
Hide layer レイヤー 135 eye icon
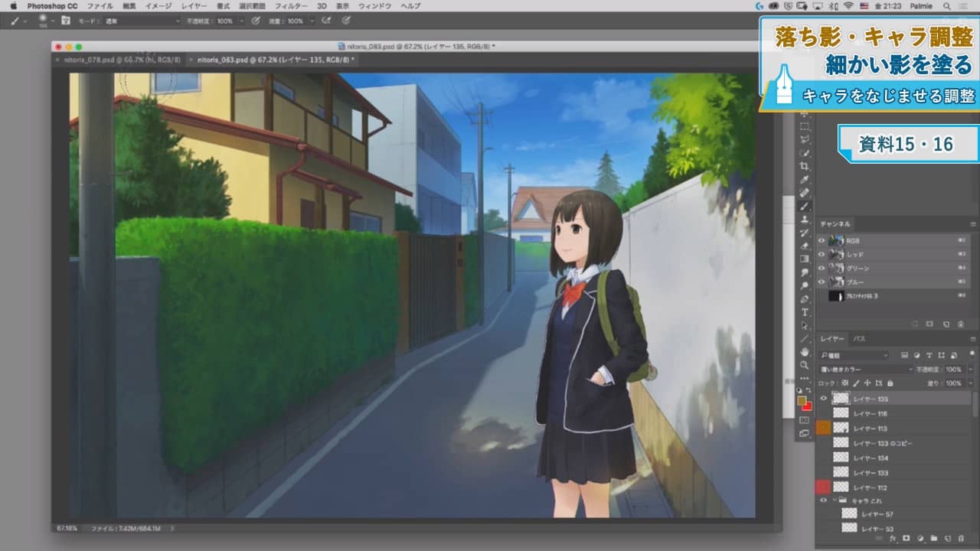pyautogui.click(x=824, y=399)
